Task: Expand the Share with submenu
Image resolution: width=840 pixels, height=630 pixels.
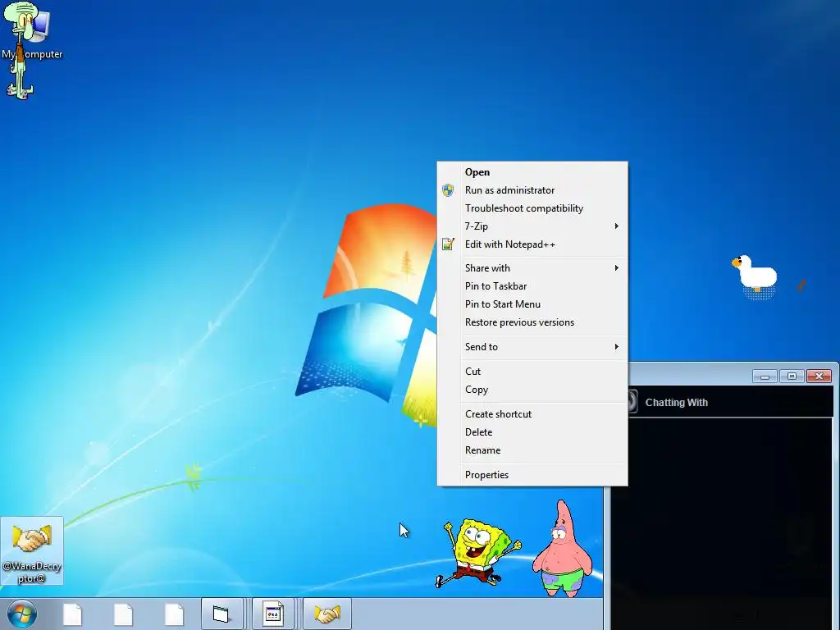Action: pyautogui.click(x=532, y=268)
